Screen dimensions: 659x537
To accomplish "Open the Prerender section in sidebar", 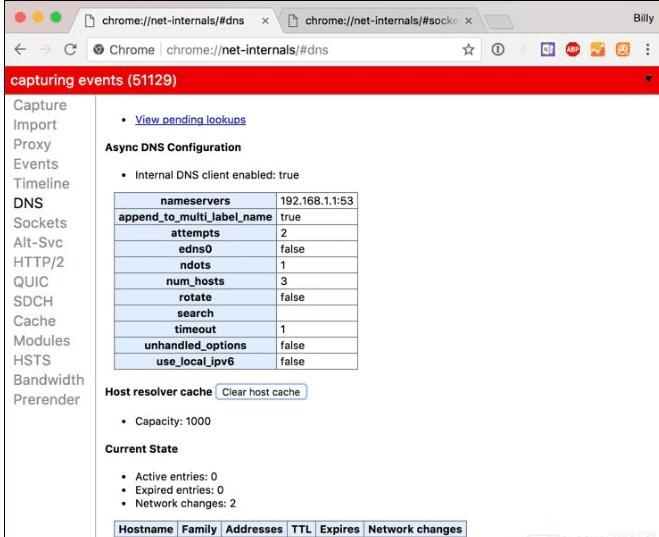I will (x=46, y=400).
